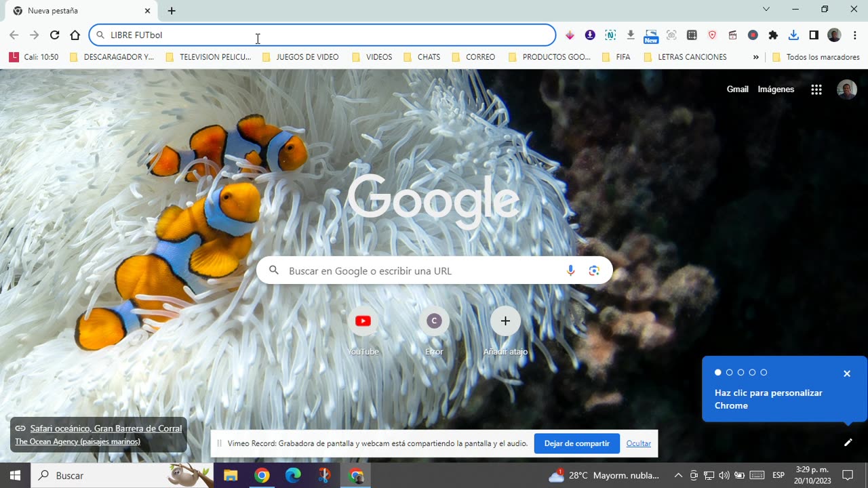Open the red record-button extension

[x=753, y=35]
